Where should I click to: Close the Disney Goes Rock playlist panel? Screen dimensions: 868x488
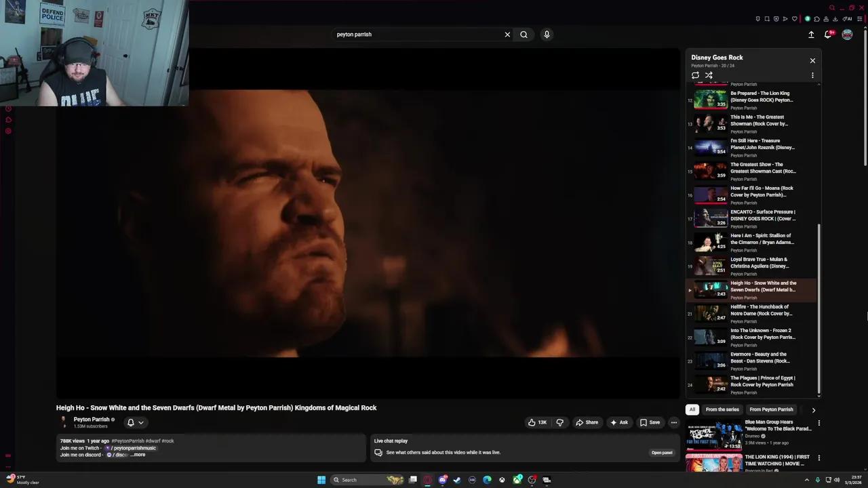point(812,61)
